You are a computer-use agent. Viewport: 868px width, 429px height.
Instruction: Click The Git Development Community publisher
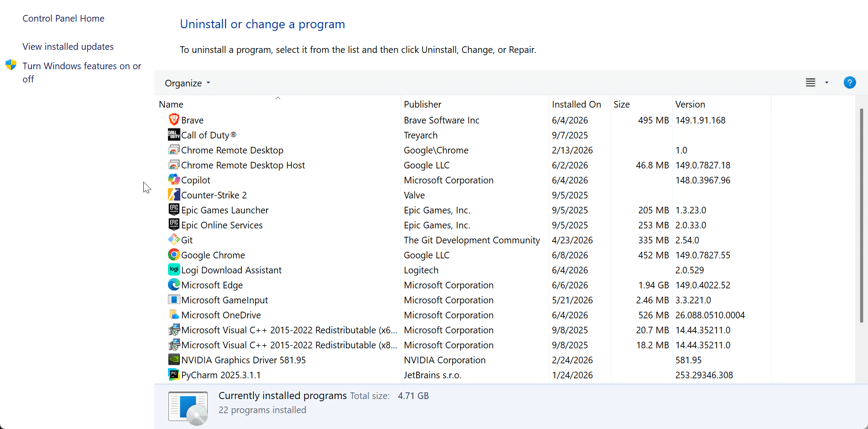[x=472, y=240]
